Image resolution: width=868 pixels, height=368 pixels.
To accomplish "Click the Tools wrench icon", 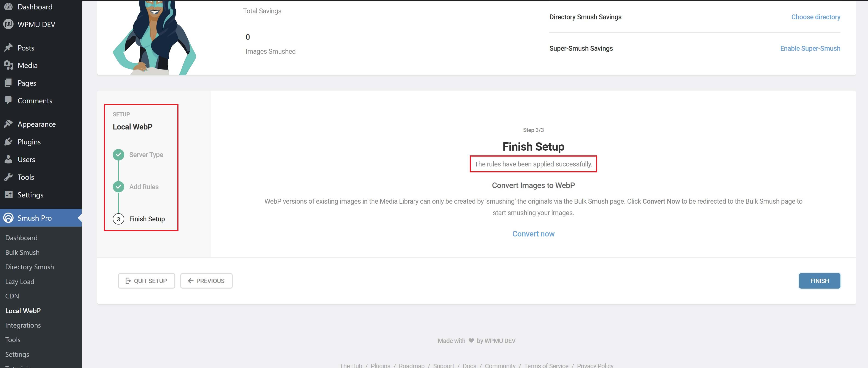I will (x=8, y=177).
